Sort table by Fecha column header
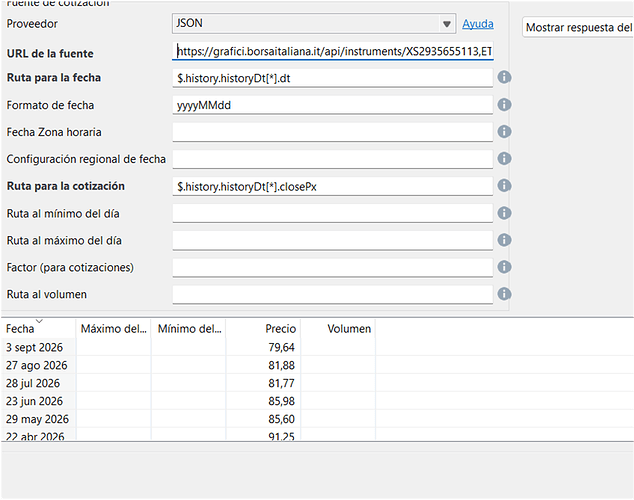The height and width of the screenshot is (500, 634). click(38, 329)
